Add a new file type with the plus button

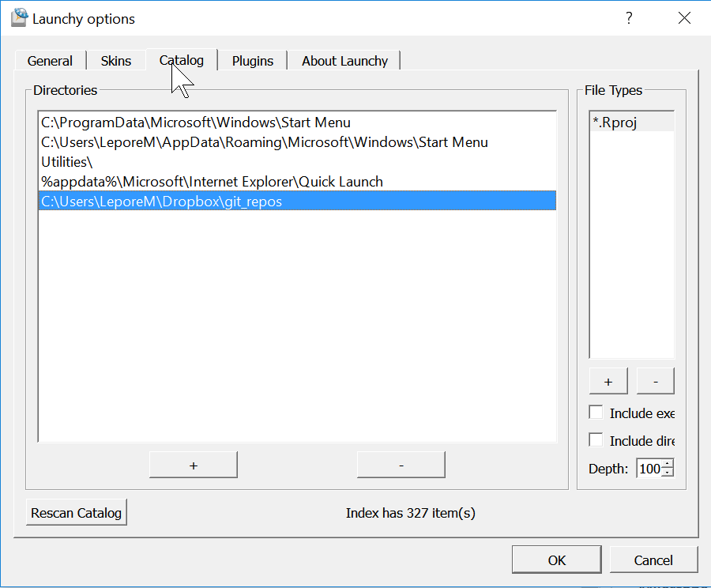pos(608,380)
